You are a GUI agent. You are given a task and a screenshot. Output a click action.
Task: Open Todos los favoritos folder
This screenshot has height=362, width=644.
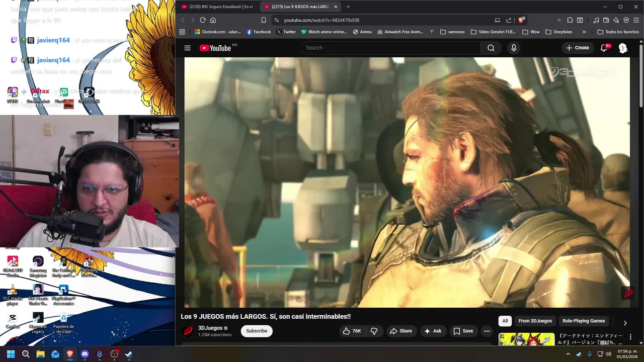pos(618,32)
